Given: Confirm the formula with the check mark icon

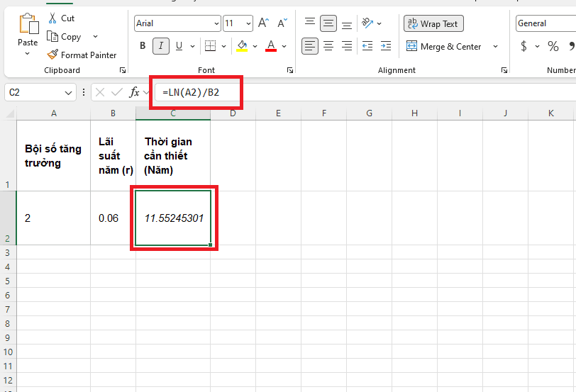Looking at the screenshot, I should click(117, 92).
